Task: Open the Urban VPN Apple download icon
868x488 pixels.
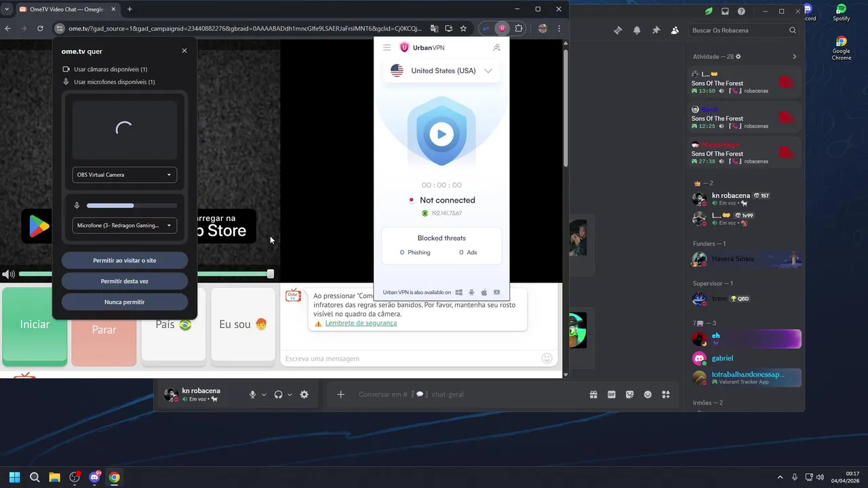Action: (x=484, y=293)
